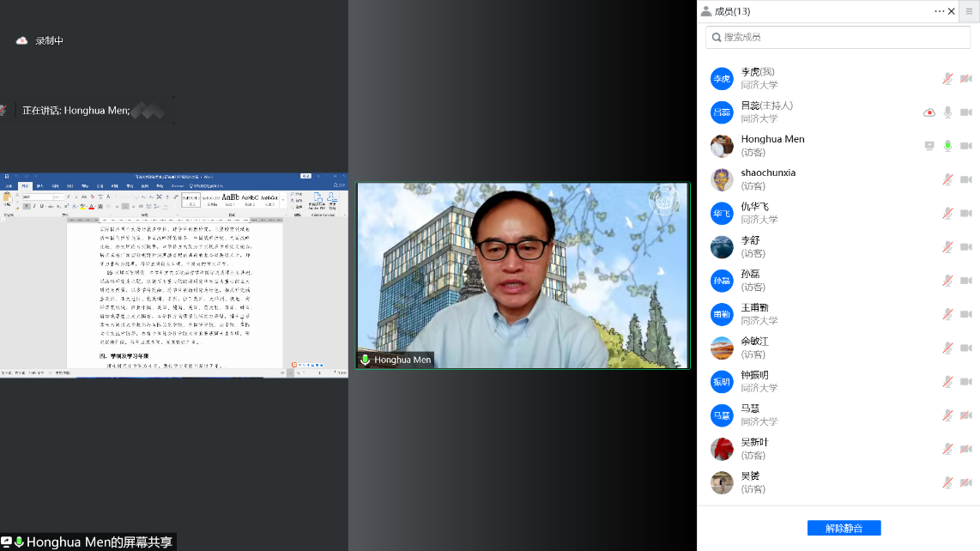Image resolution: width=980 pixels, height=551 pixels.
Task: Close the members panel with the X
Action: tap(952, 11)
